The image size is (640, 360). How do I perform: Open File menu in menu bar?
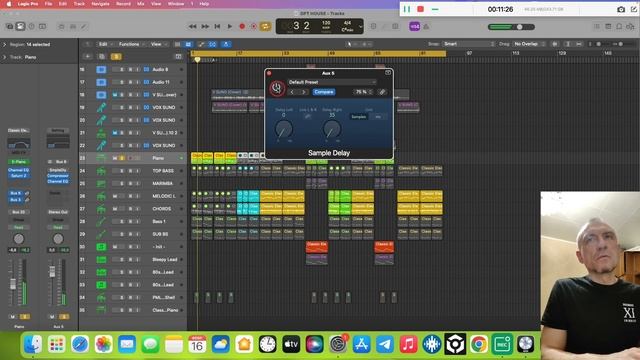[48, 4]
